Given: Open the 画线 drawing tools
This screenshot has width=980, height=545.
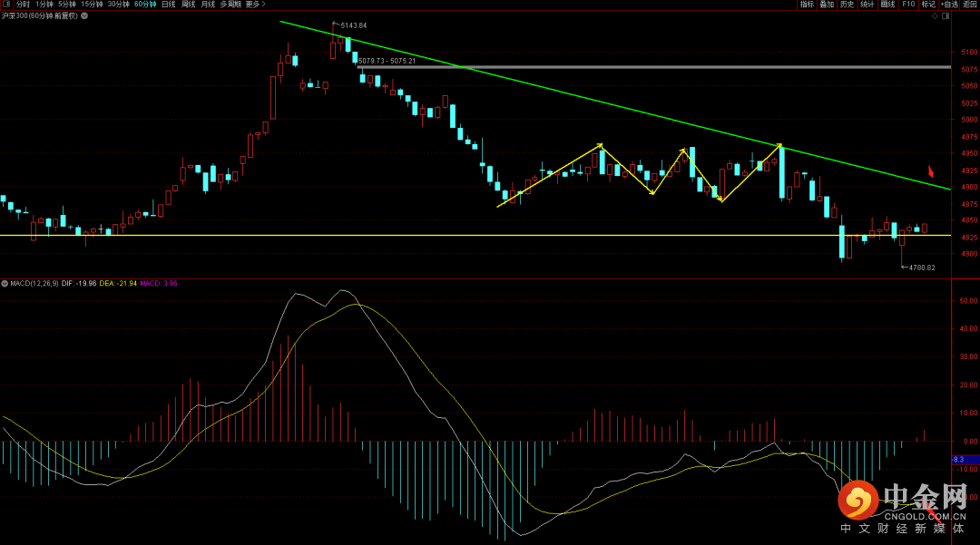Looking at the screenshot, I should [x=887, y=5].
